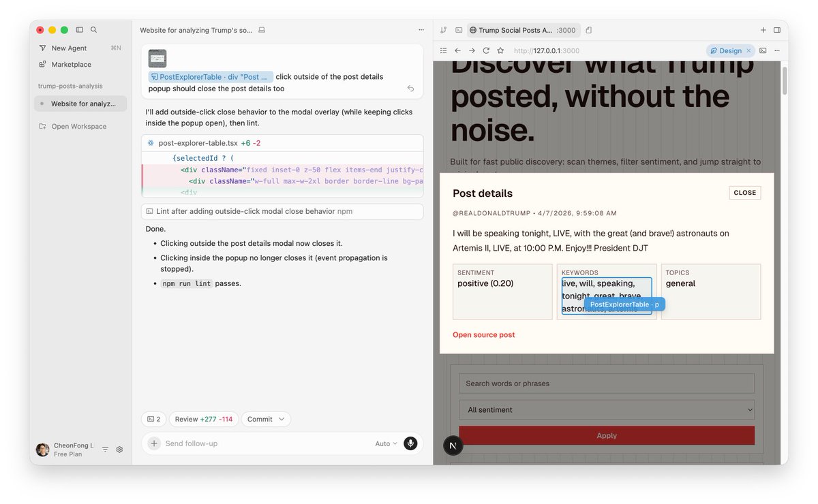The image size is (818, 504).
Task: Open the Commit dropdown
Action: click(x=266, y=420)
